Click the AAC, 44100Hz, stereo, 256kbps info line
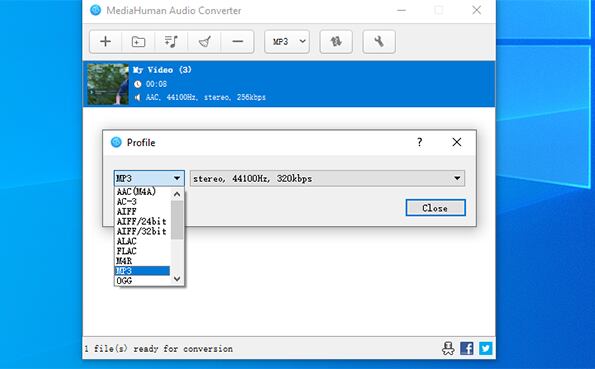The image size is (595, 369). (x=206, y=97)
